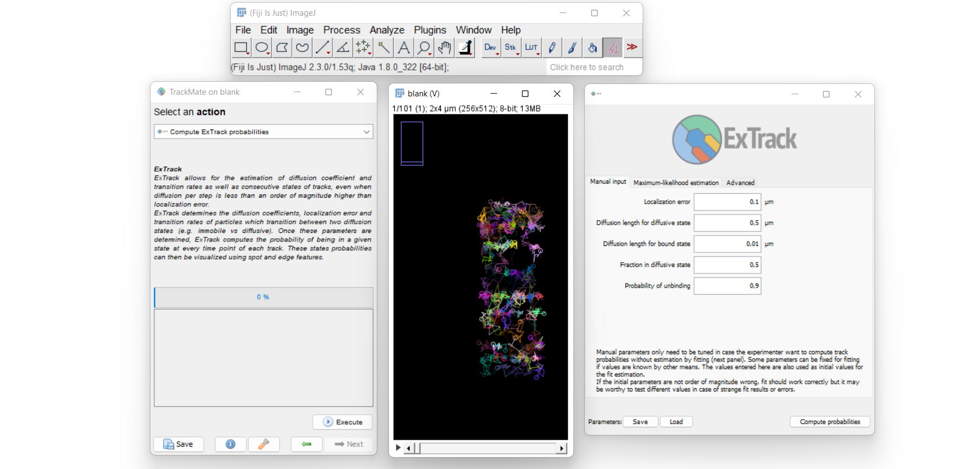Open the Stk stacks menu
Image resolution: width=980 pixels, height=469 pixels.
[x=511, y=48]
